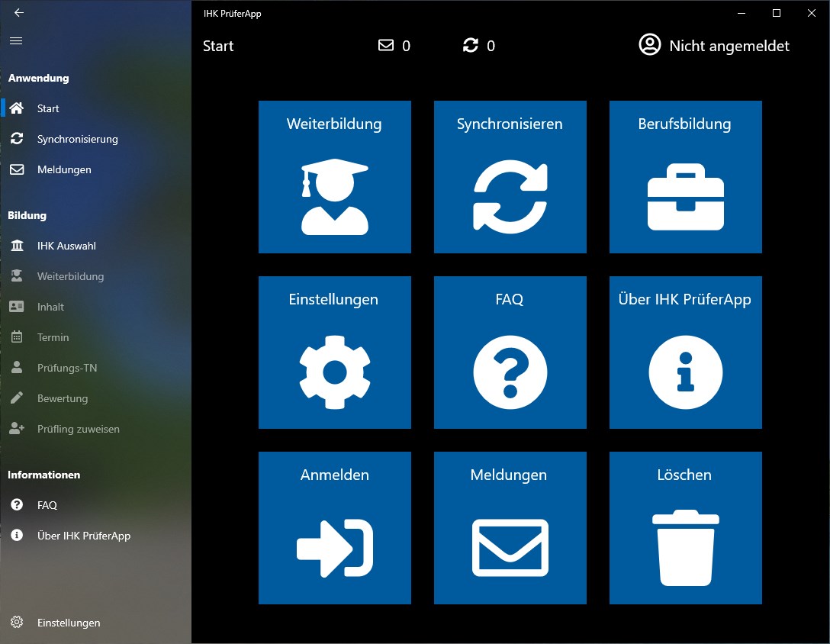Click the add-user icon beside Prüfling zuweisen
This screenshot has width=830, height=644.
pyautogui.click(x=17, y=429)
